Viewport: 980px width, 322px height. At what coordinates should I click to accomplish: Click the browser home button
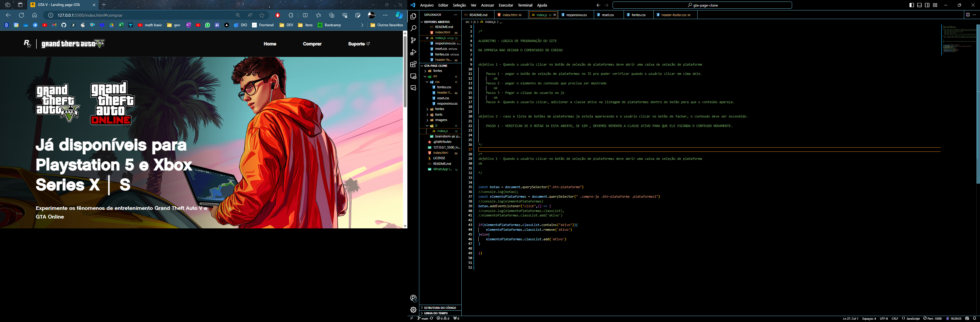(x=35, y=15)
